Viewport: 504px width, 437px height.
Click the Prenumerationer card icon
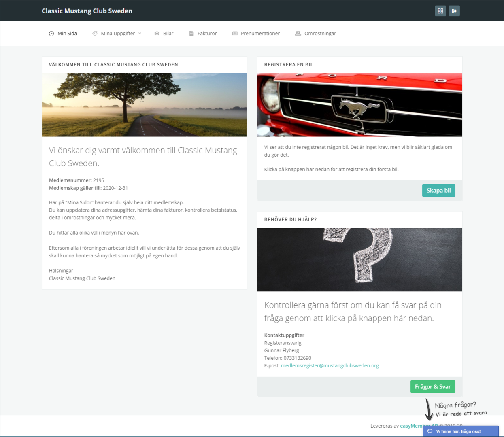(235, 34)
